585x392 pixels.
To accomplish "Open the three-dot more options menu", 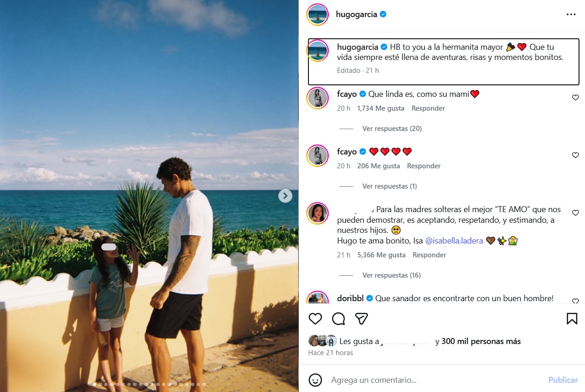I will (571, 14).
